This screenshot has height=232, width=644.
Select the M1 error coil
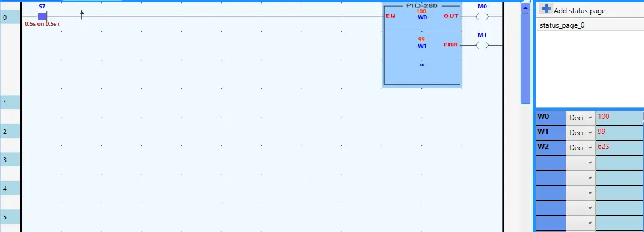click(482, 46)
